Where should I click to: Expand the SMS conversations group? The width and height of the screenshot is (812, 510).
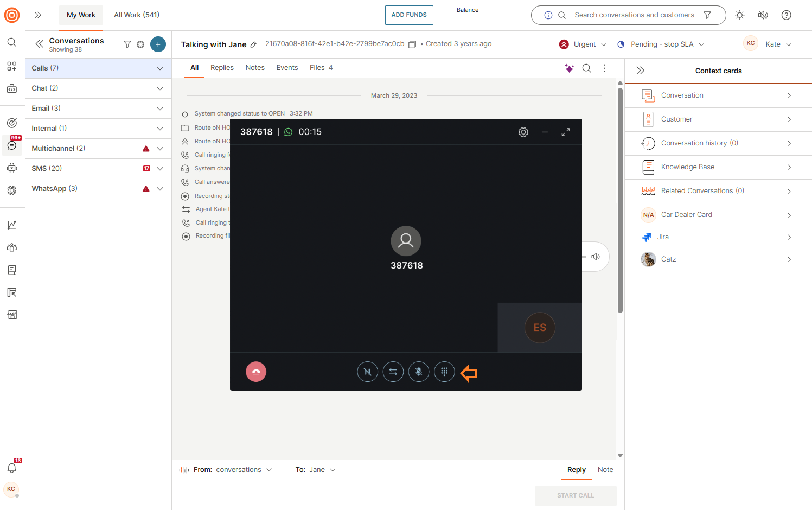click(160, 169)
